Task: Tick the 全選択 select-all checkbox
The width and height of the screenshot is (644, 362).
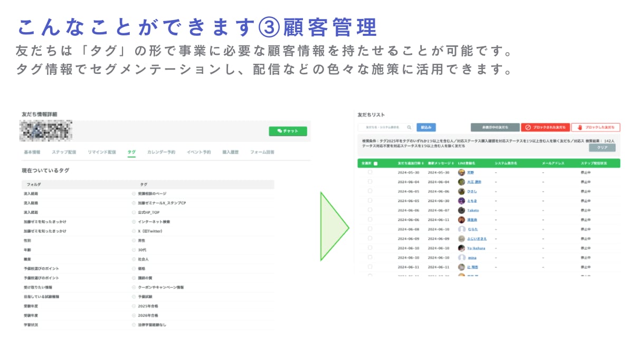Action: pos(375,164)
